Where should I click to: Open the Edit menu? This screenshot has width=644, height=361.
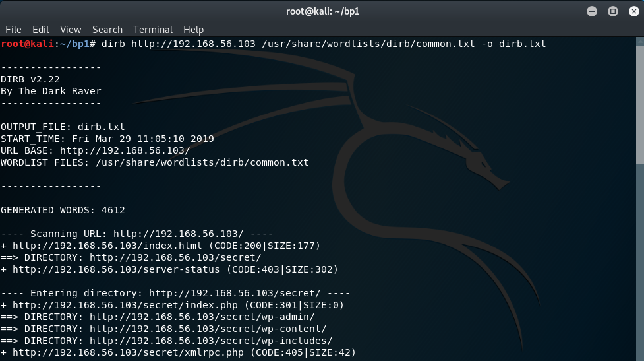[x=41, y=30]
